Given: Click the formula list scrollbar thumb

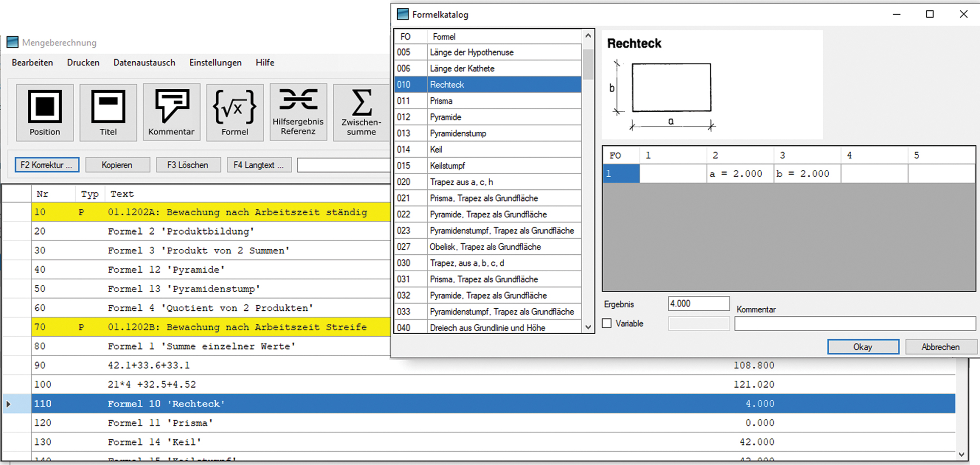Looking at the screenshot, I should click(588, 64).
